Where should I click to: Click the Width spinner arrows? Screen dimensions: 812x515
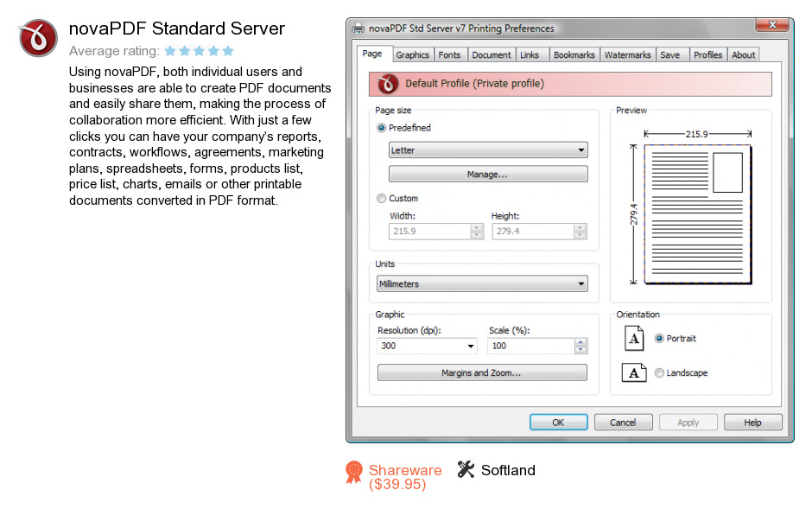[x=477, y=232]
